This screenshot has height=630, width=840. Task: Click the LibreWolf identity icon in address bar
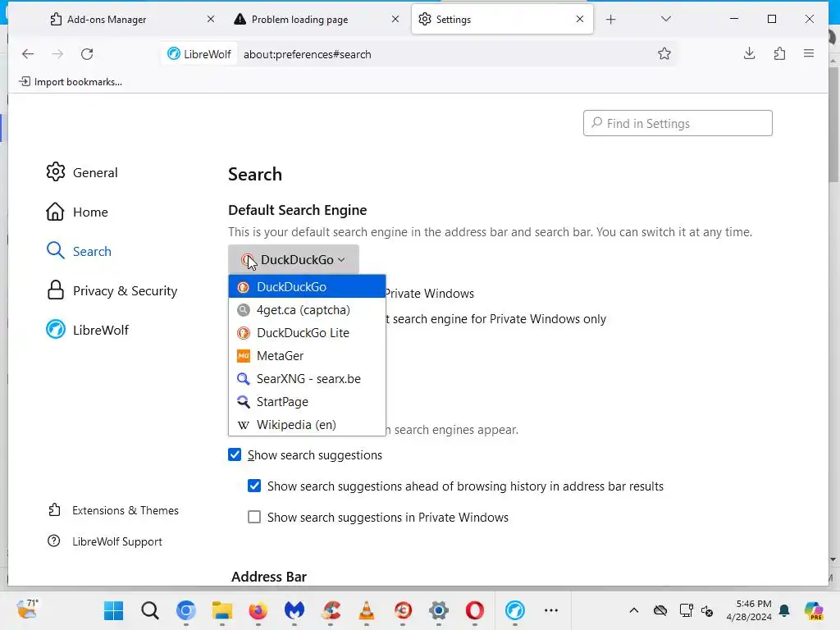(199, 54)
